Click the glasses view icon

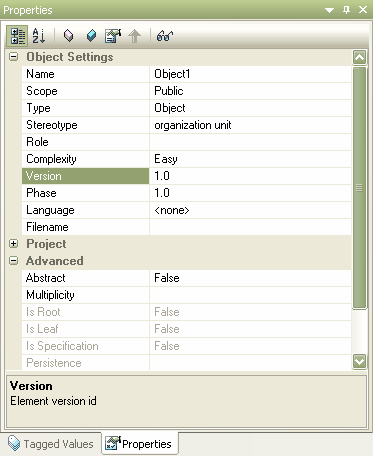tap(165, 36)
